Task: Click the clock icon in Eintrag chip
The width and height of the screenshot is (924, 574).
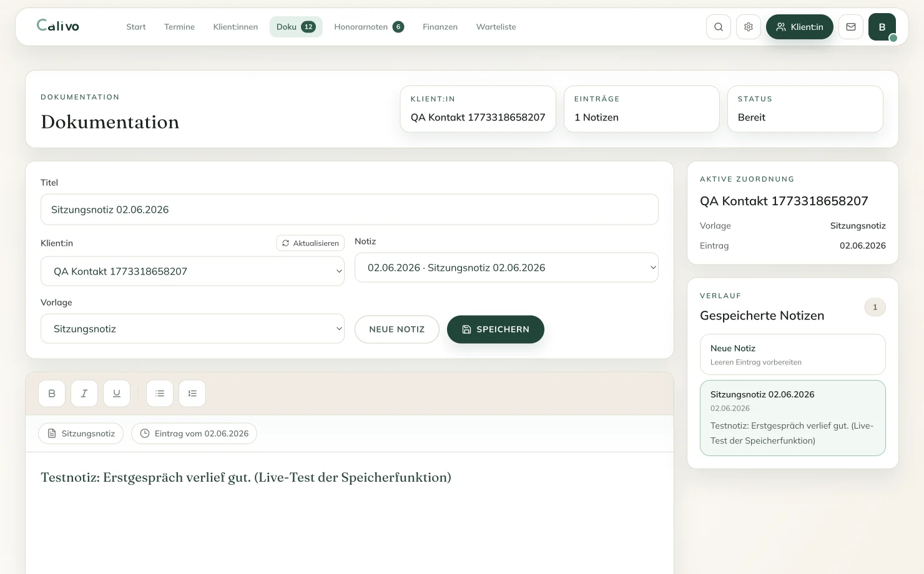Action: tap(145, 434)
